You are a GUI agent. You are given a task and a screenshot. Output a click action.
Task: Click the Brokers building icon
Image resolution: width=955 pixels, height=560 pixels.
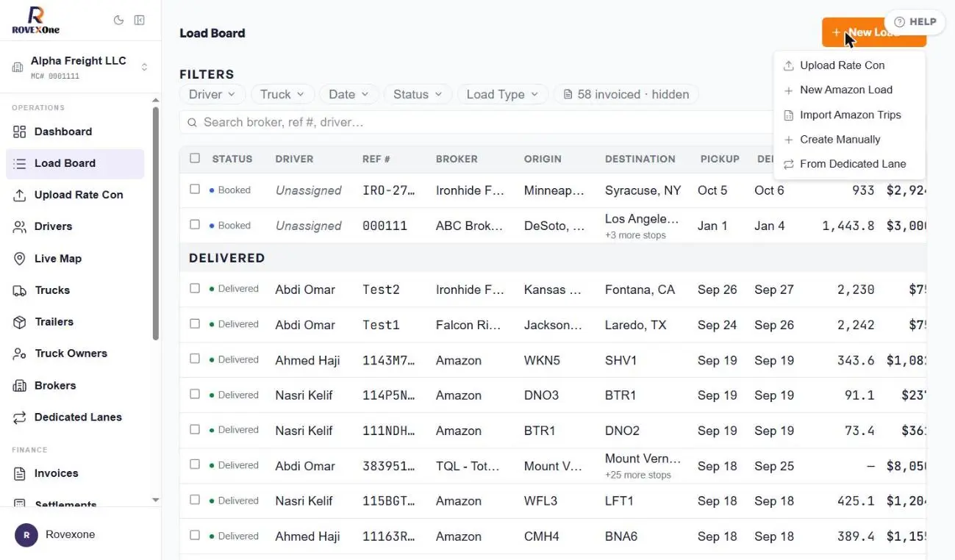click(x=20, y=386)
